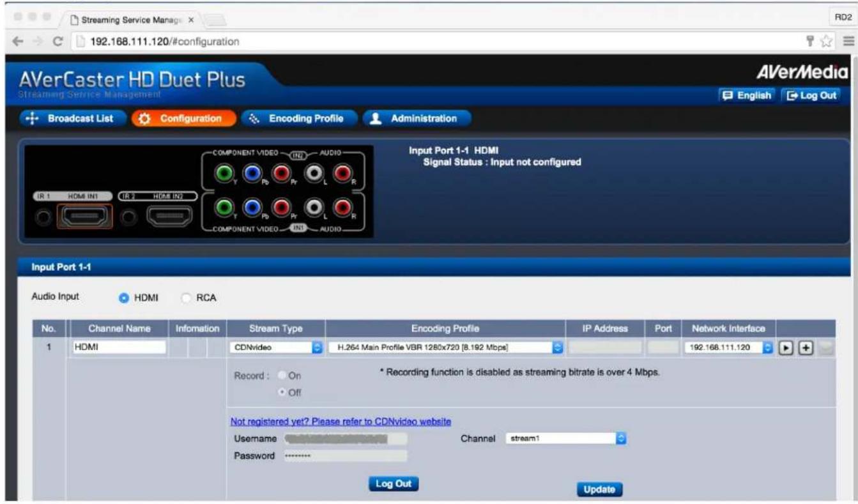The width and height of the screenshot is (858, 504).
Task: Open the Encoding Profile dropdown
Action: tap(445, 347)
